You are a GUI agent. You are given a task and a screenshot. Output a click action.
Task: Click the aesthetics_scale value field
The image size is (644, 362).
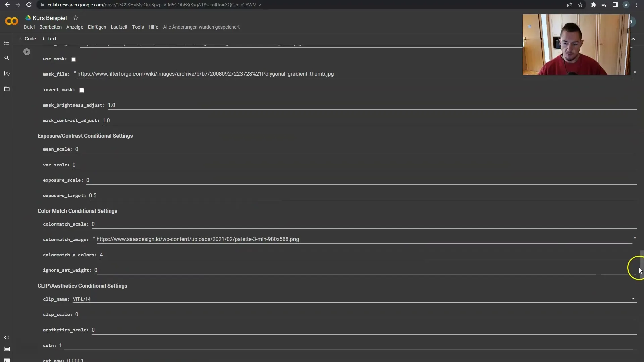pos(364,330)
